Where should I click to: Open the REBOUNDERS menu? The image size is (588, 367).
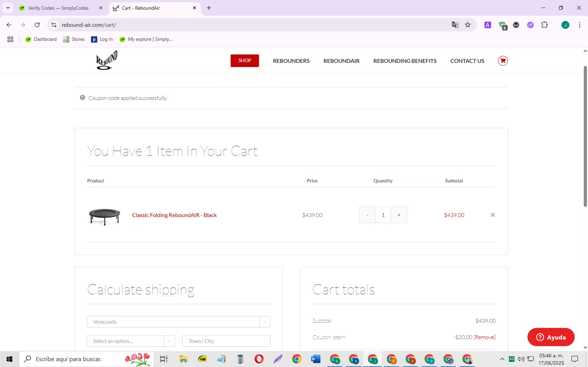(291, 61)
